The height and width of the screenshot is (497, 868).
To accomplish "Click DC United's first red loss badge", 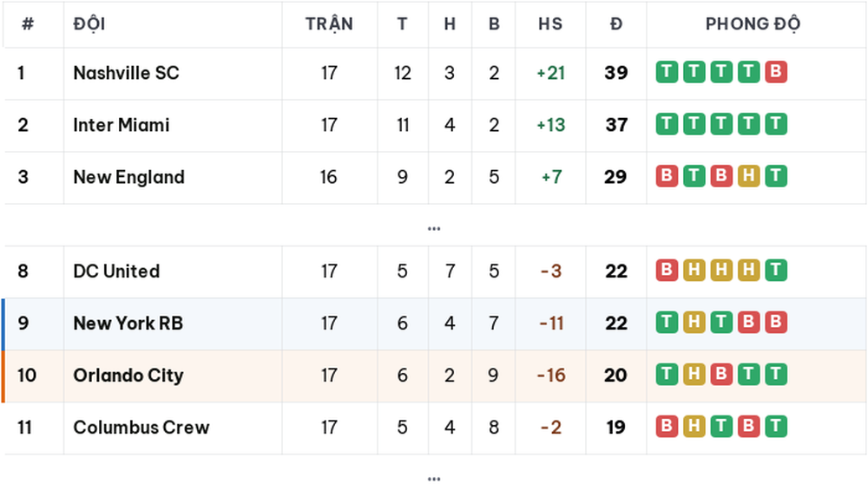I will (x=667, y=270).
